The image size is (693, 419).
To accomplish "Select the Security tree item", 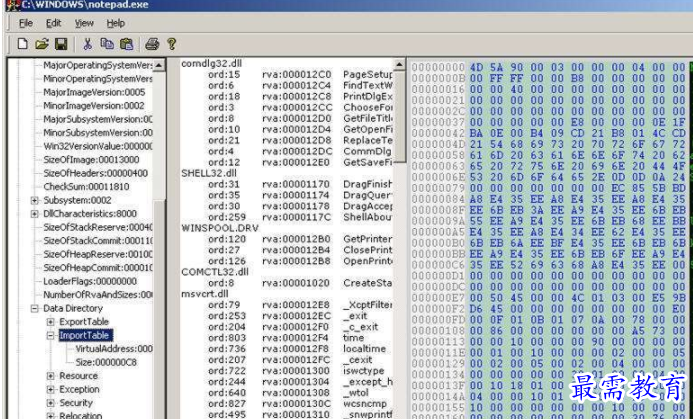I will [76, 403].
